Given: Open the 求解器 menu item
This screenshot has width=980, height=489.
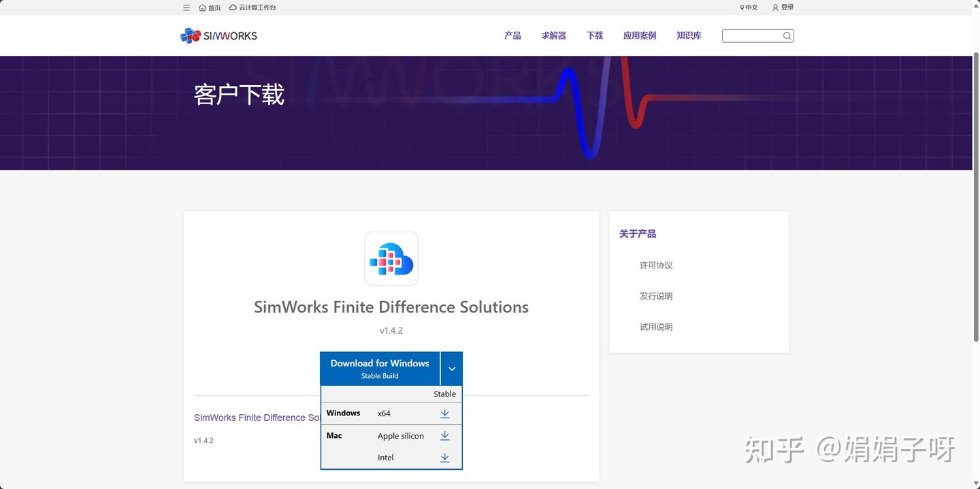Looking at the screenshot, I should [x=553, y=35].
